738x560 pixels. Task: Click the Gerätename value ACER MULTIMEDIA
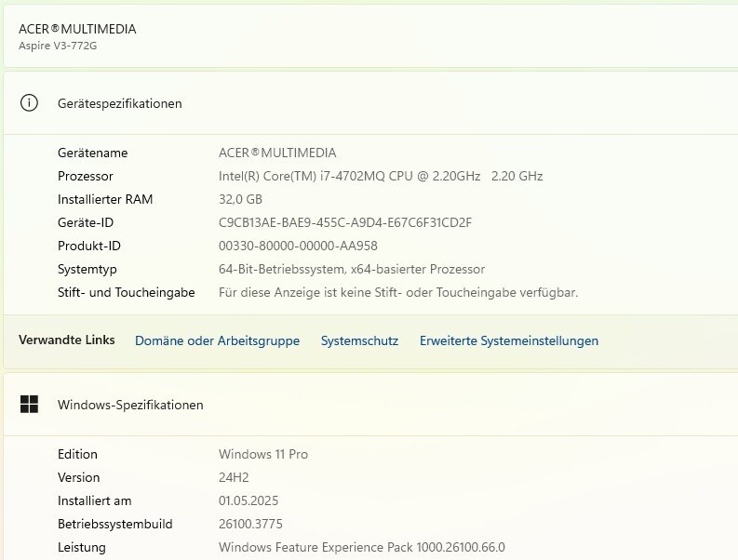(277, 153)
